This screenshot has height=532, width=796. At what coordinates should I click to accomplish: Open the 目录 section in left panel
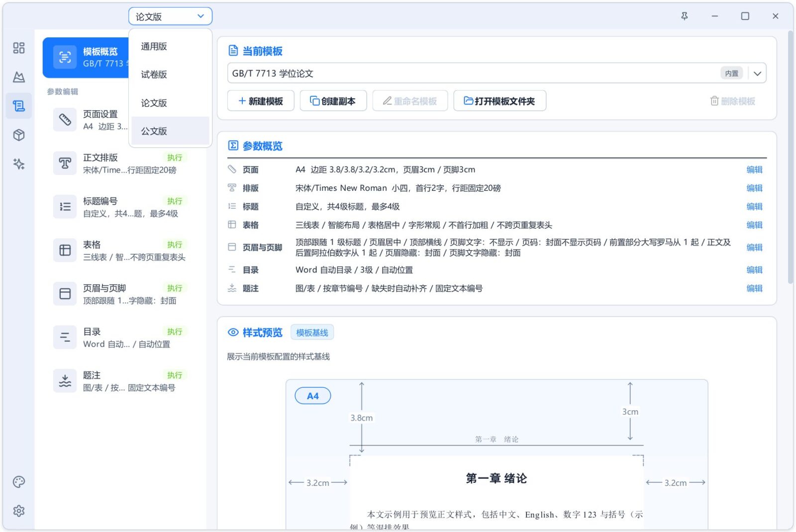coord(120,338)
